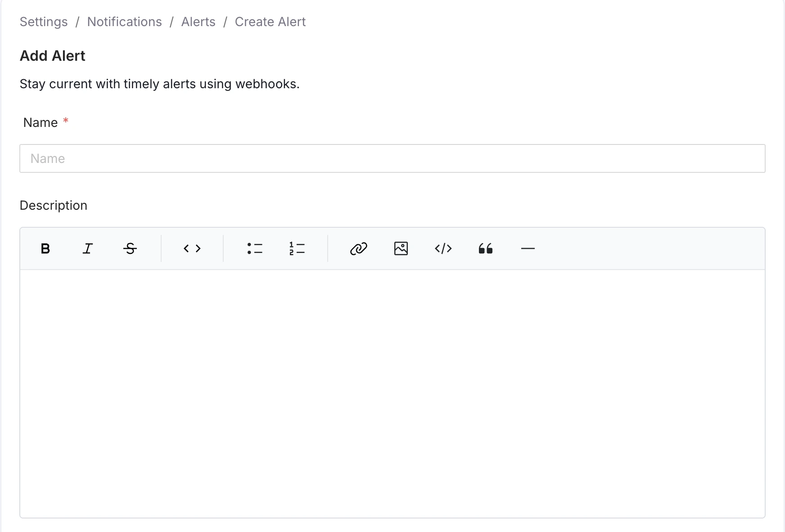Select the inline code icon

click(x=192, y=248)
